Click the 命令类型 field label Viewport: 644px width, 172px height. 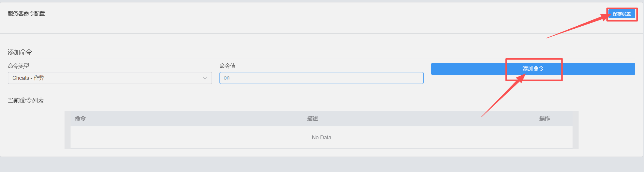tap(18, 66)
